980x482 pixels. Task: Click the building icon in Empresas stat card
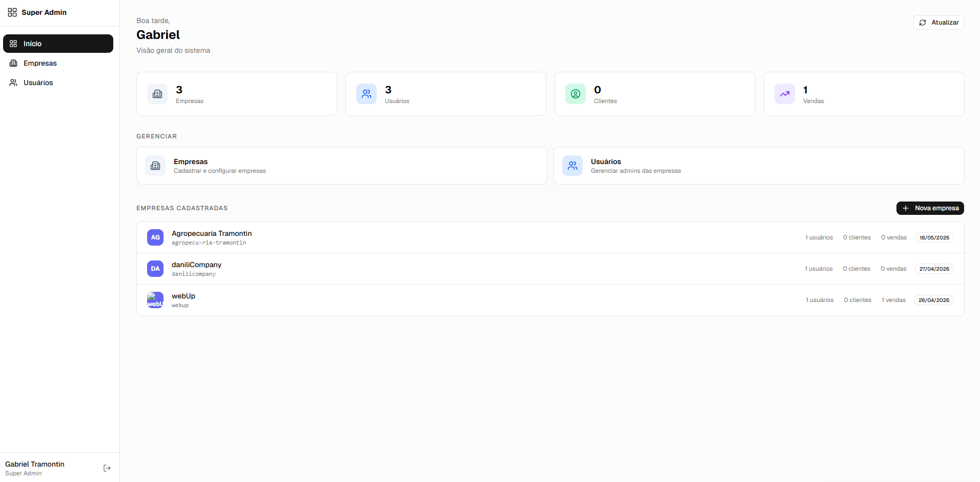click(x=157, y=94)
